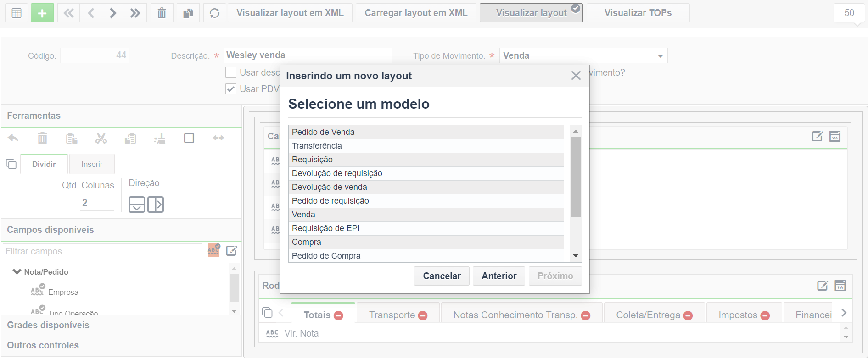
Task: Click the Filtrar campos input
Action: [103, 251]
